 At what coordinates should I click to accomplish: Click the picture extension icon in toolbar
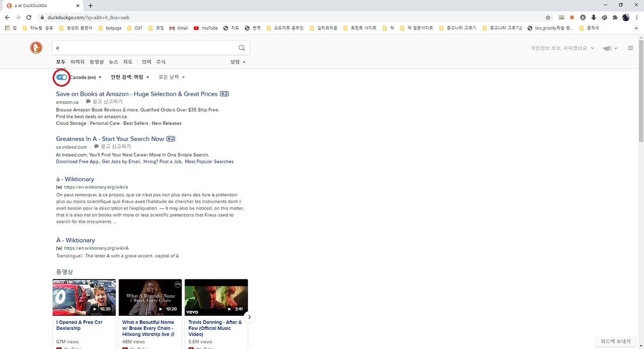pyautogui.click(x=561, y=17)
